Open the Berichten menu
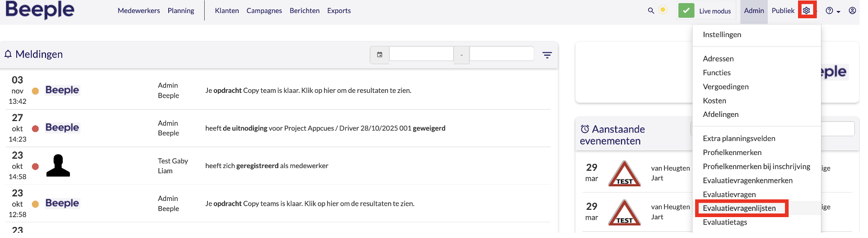The height and width of the screenshot is (238, 868). (304, 10)
